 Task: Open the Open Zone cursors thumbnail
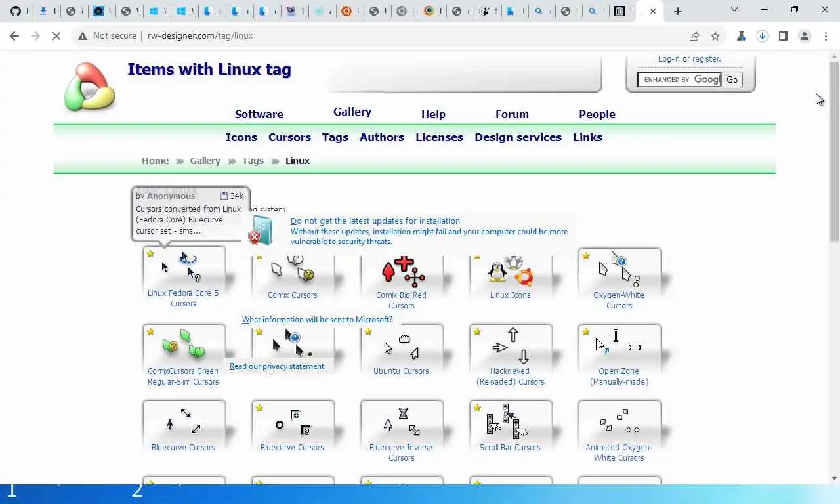coord(619,344)
